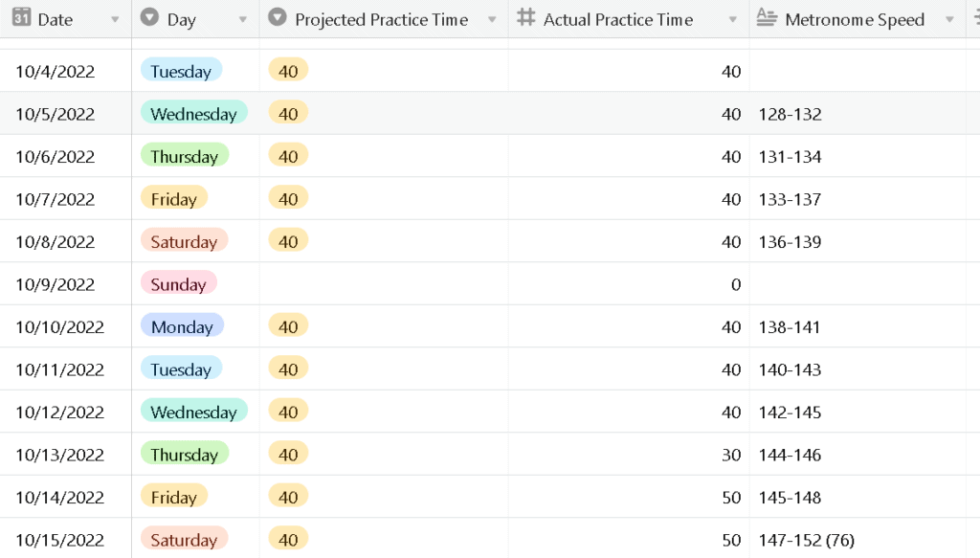The height and width of the screenshot is (558, 980).
Task: Click the text field icon beside Metronome Speed
Action: click(767, 17)
